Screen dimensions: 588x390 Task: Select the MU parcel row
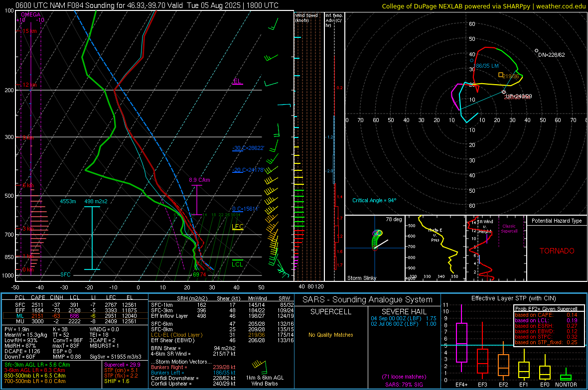tap(75, 321)
